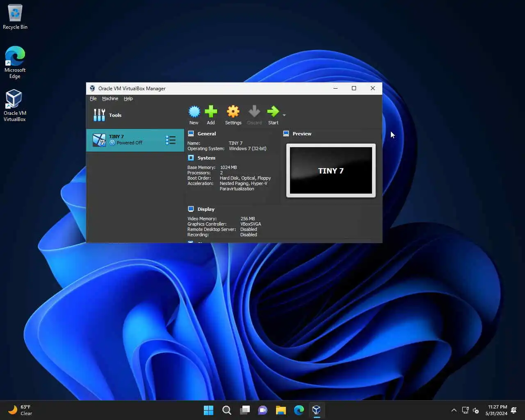
Task: Select Tools in the left pane
Action: pyautogui.click(x=135, y=115)
